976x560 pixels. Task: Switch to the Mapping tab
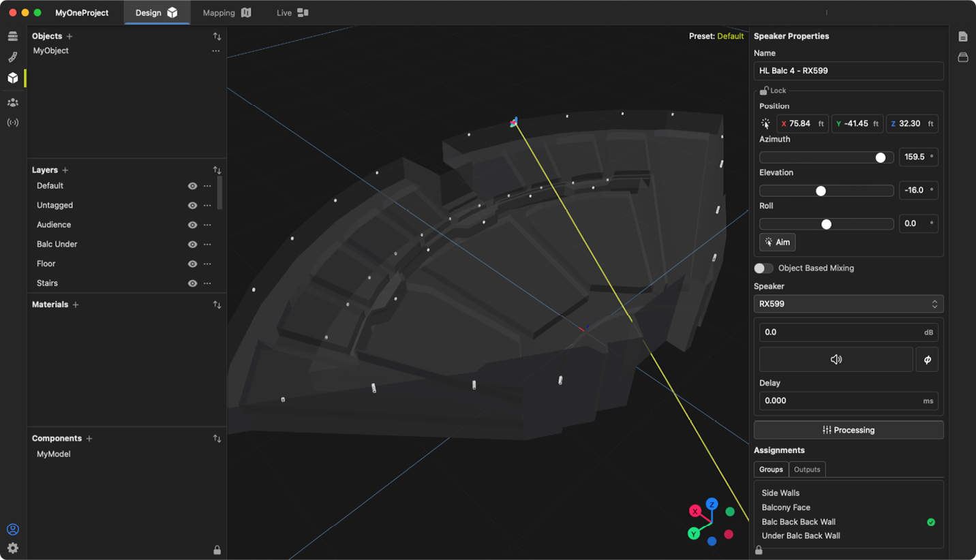pos(226,13)
